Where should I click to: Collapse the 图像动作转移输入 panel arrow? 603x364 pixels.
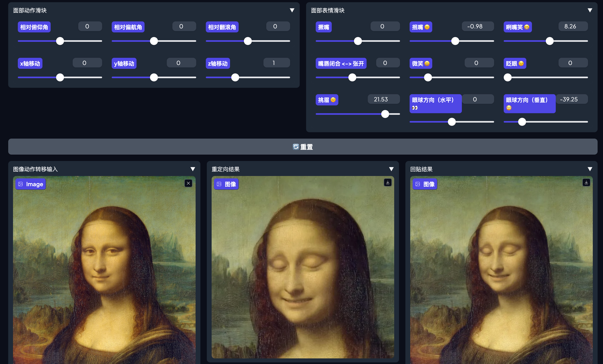point(193,169)
